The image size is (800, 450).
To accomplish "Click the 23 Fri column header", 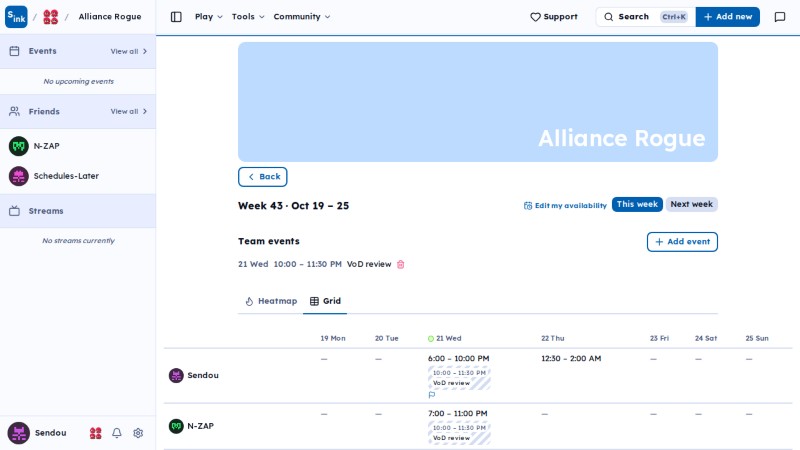I will 659,338.
